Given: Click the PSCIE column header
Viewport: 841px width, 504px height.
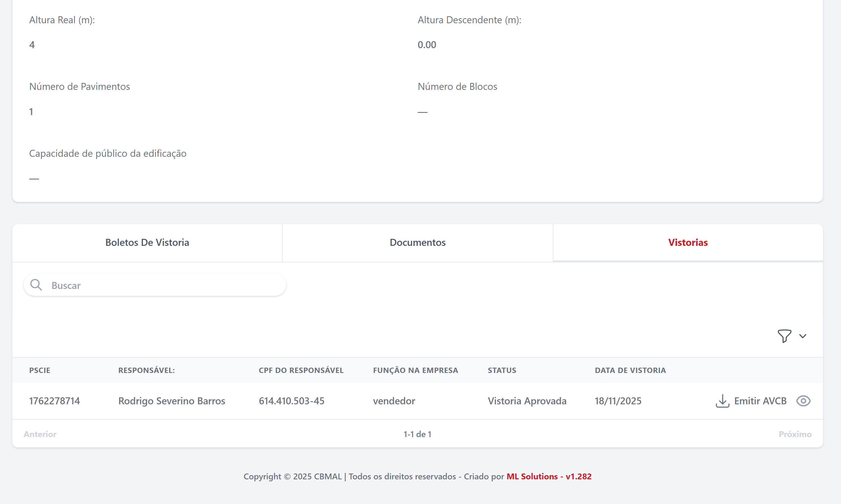Looking at the screenshot, I should 40,370.
